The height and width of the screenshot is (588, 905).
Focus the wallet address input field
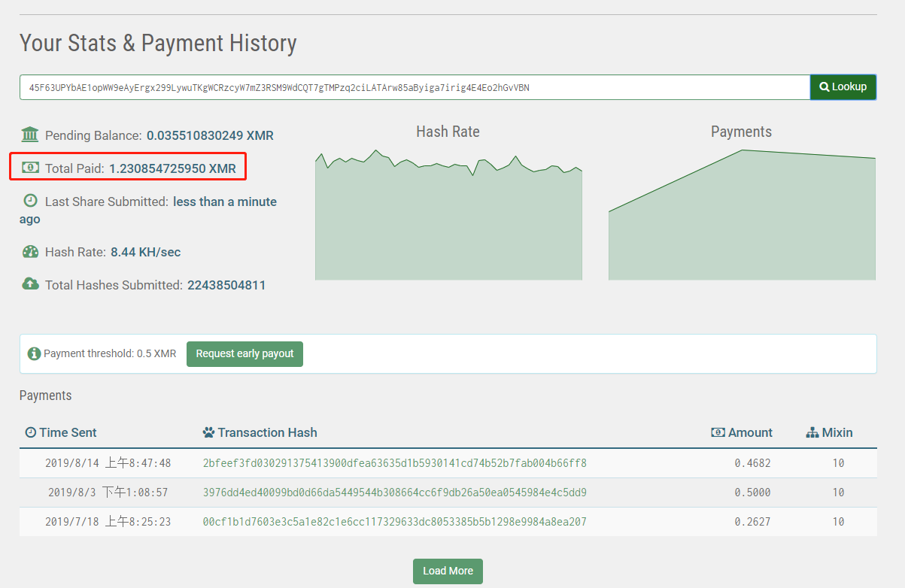point(415,87)
